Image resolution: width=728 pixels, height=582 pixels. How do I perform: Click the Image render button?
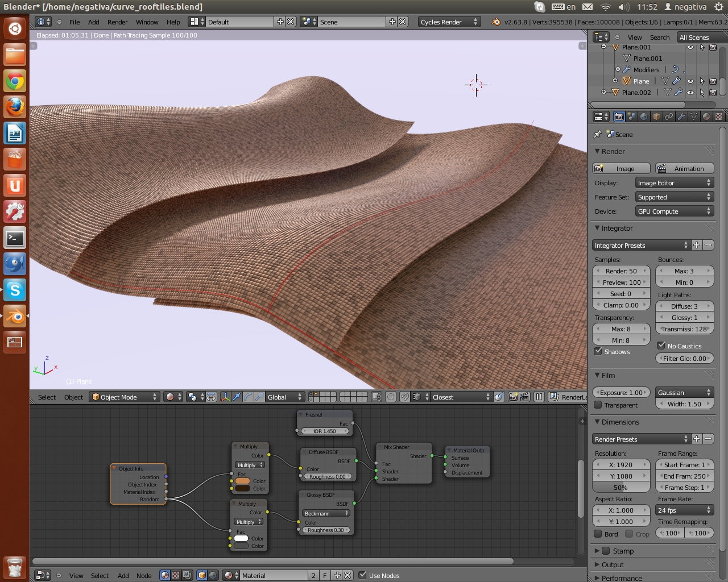621,169
